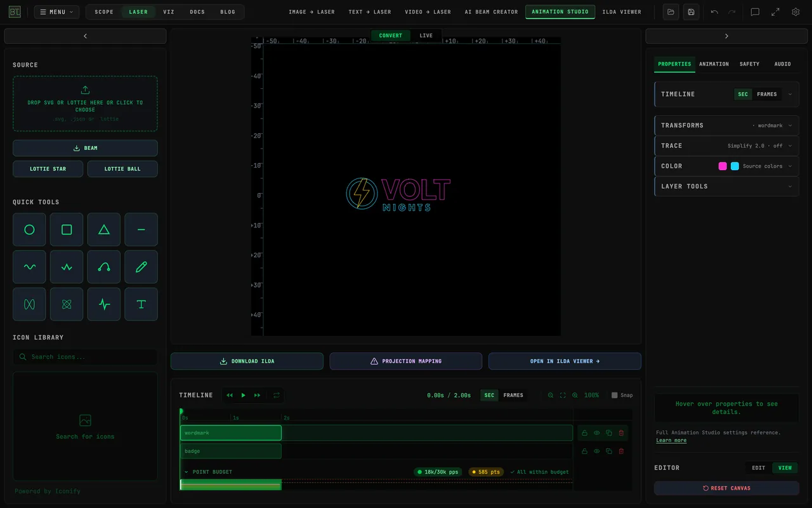Play the timeline animation
812x508 pixels.
click(x=243, y=396)
